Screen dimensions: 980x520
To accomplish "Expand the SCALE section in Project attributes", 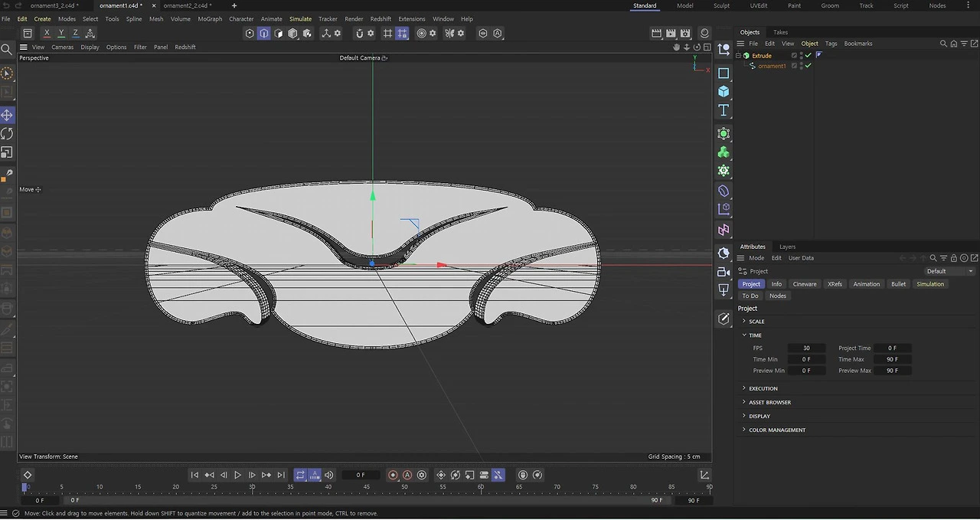I will pyautogui.click(x=756, y=322).
